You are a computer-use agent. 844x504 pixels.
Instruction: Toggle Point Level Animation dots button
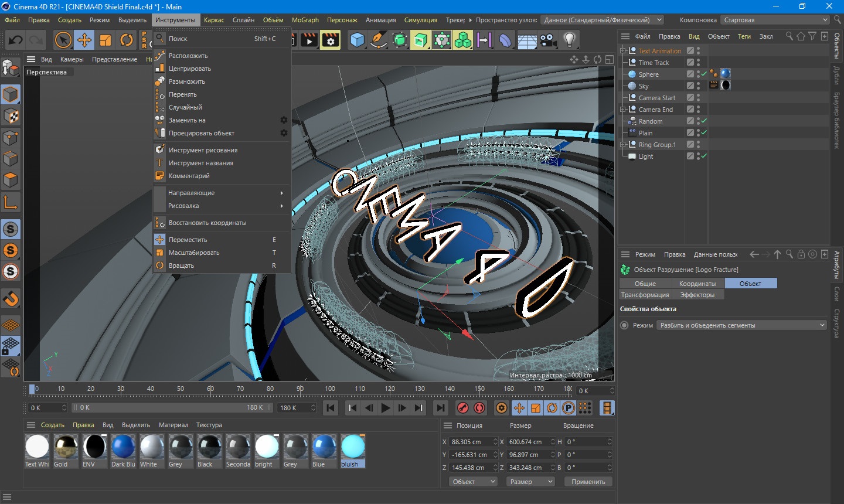pyautogui.click(x=585, y=408)
